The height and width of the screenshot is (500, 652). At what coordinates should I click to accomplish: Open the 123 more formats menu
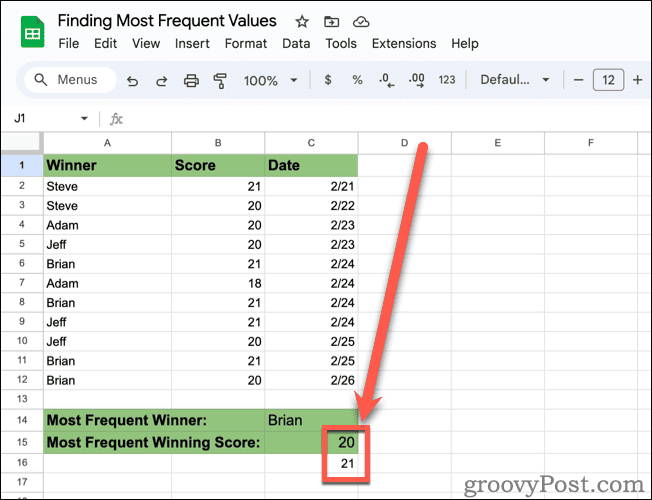pos(447,79)
